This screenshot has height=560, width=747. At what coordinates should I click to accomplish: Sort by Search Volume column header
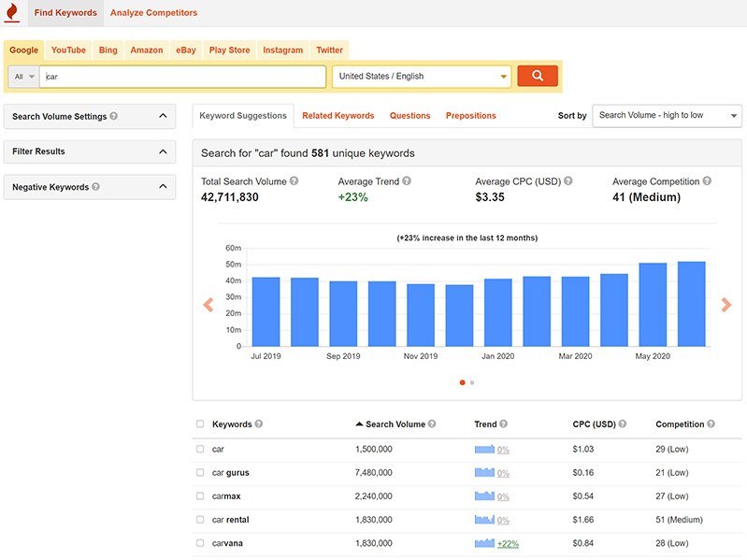coord(395,424)
